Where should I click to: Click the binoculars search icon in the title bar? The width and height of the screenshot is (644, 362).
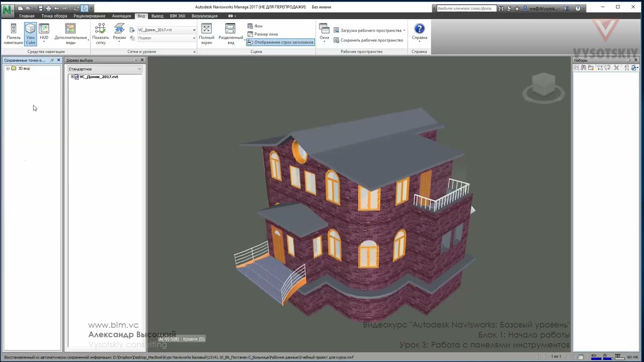click(501, 9)
